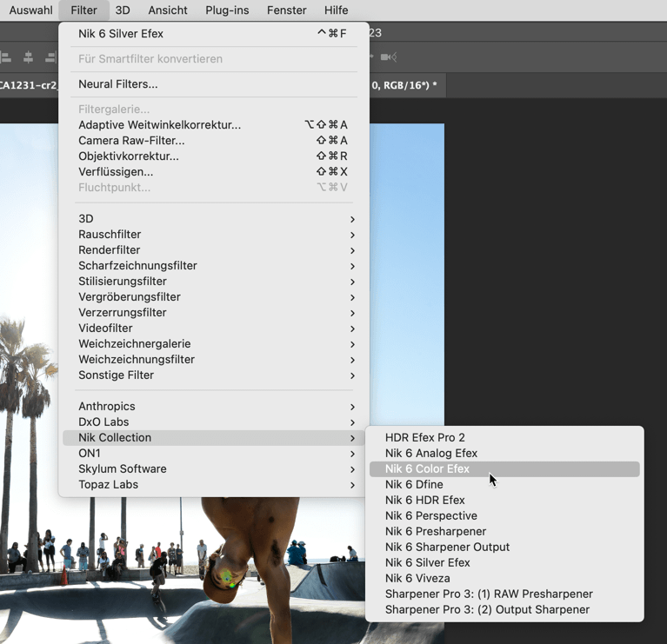
Task: Launch Nik 6 Perspective
Action: click(504, 516)
